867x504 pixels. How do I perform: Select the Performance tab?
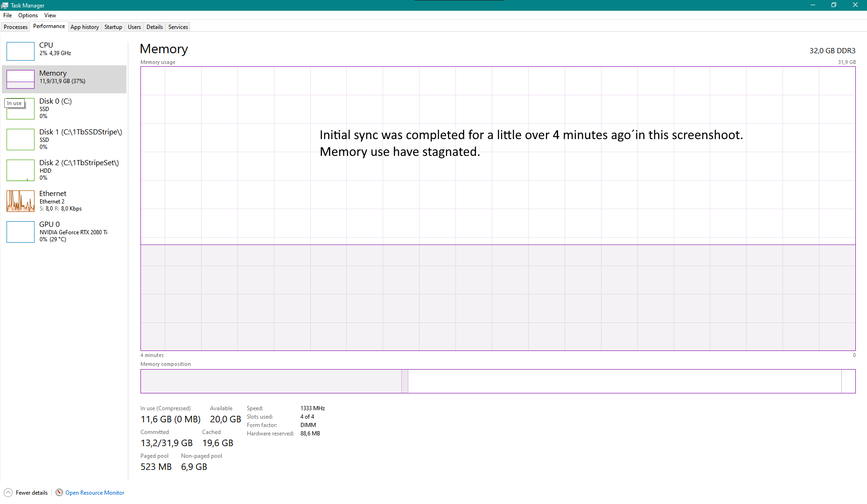pos(49,26)
